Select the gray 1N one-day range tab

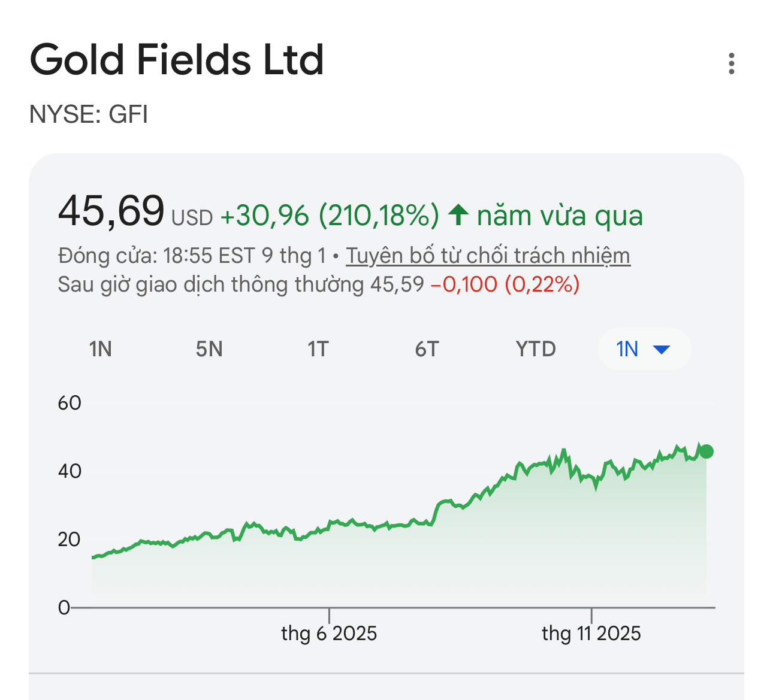point(100,349)
